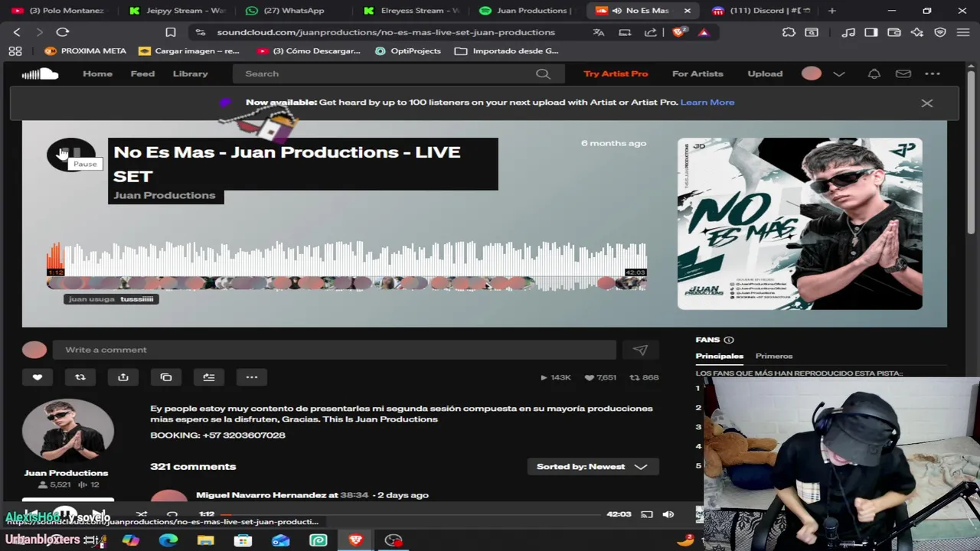The height and width of the screenshot is (551, 980).
Task: Follow the Learn More link in banner
Action: (x=707, y=102)
